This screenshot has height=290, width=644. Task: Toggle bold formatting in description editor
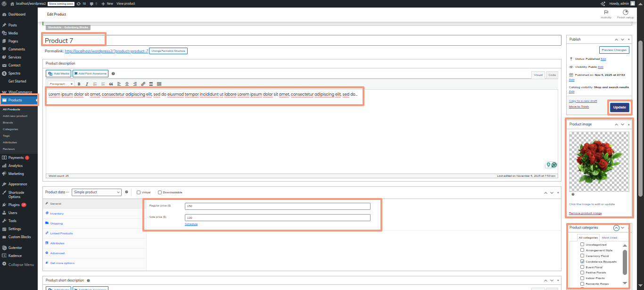click(79, 84)
